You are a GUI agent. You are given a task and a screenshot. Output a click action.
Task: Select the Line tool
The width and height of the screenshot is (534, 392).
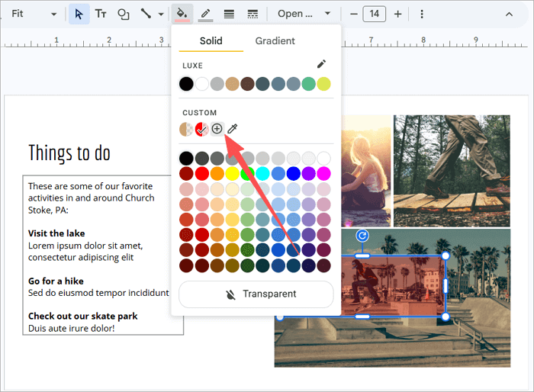146,14
